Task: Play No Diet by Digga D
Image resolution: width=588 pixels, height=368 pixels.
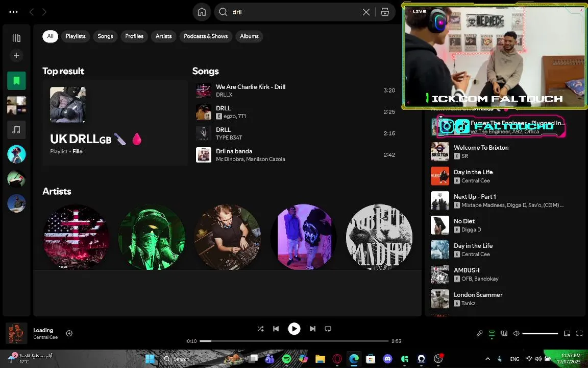Action: [506, 225]
